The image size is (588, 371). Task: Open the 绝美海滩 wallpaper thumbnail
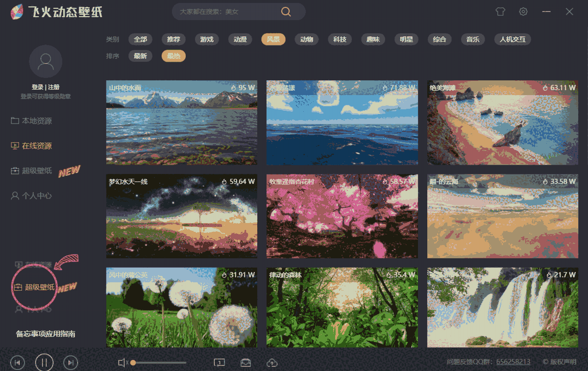tap(503, 123)
